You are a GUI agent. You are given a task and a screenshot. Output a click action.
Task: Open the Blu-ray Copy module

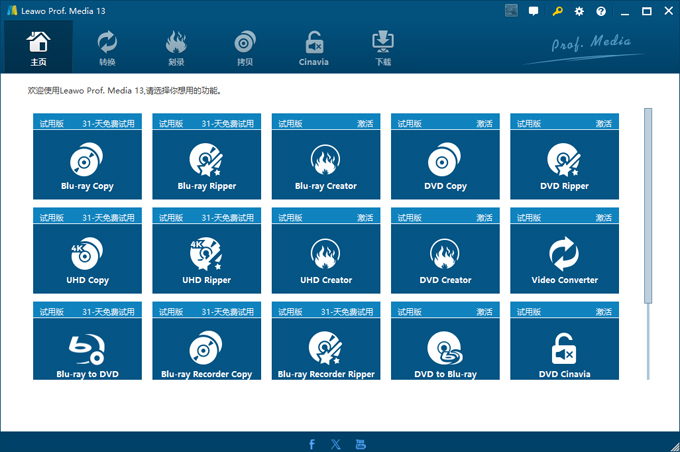[x=87, y=164]
